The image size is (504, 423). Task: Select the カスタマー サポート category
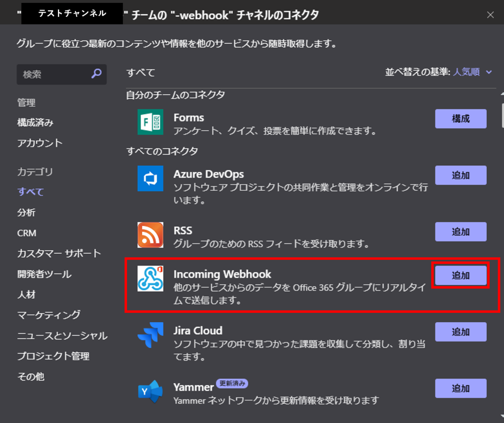59,253
